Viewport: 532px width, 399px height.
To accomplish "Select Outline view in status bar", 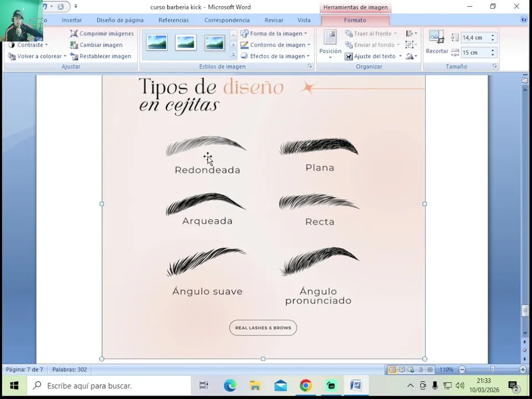I will [421, 370].
